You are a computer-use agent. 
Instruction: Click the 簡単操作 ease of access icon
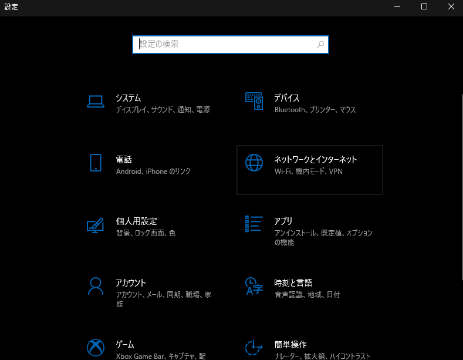click(x=254, y=348)
